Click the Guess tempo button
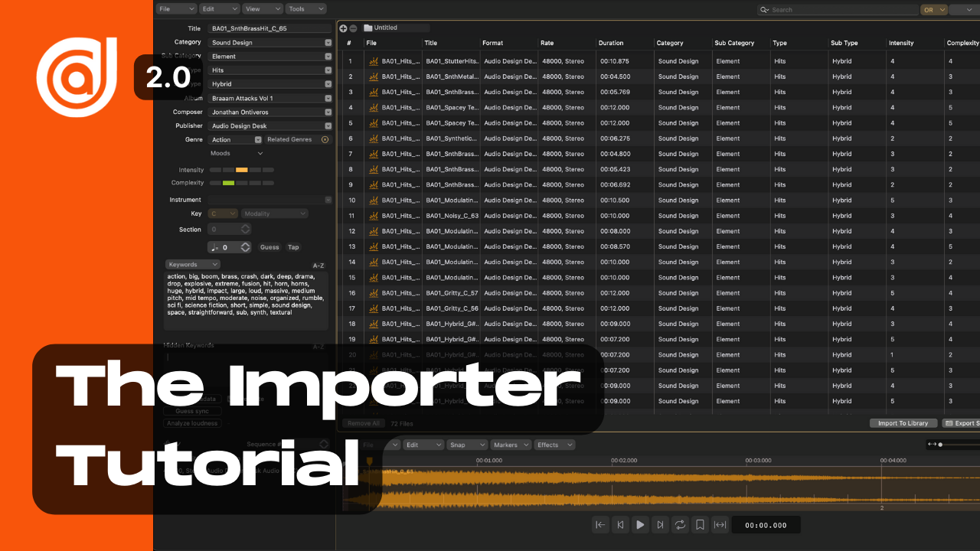The height and width of the screenshot is (551, 980). (269, 247)
